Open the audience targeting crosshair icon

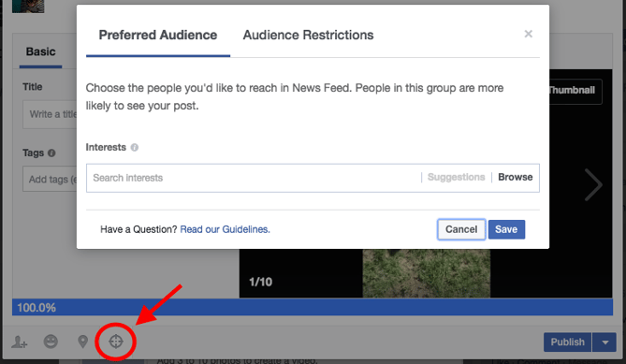tap(116, 342)
